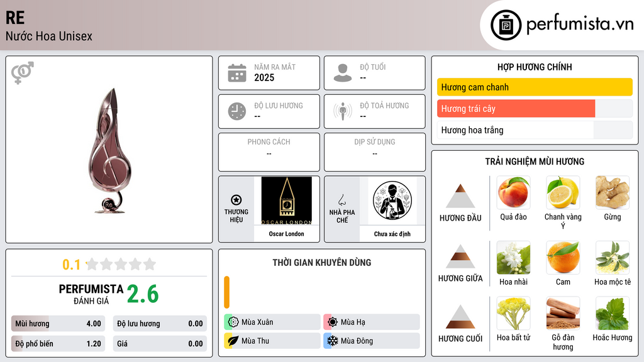Click the sillage projection icon
Viewport: 644px width, 362px height.
coord(343,111)
